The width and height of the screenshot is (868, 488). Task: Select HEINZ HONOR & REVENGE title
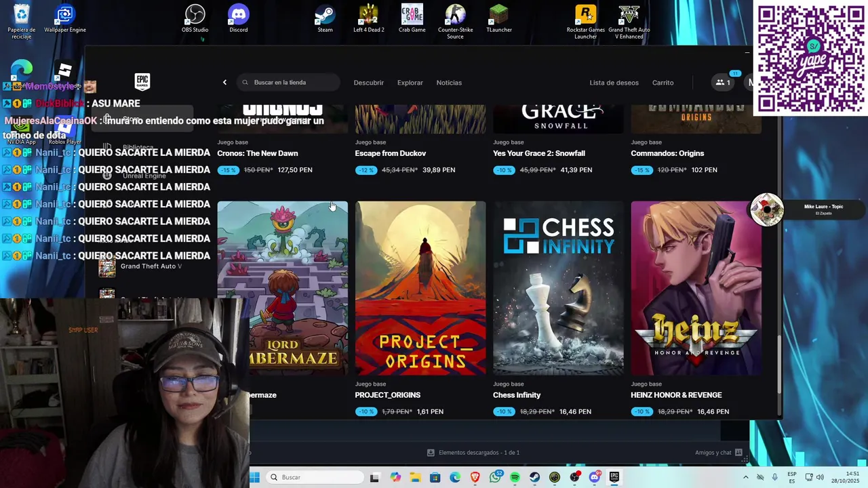click(x=676, y=395)
